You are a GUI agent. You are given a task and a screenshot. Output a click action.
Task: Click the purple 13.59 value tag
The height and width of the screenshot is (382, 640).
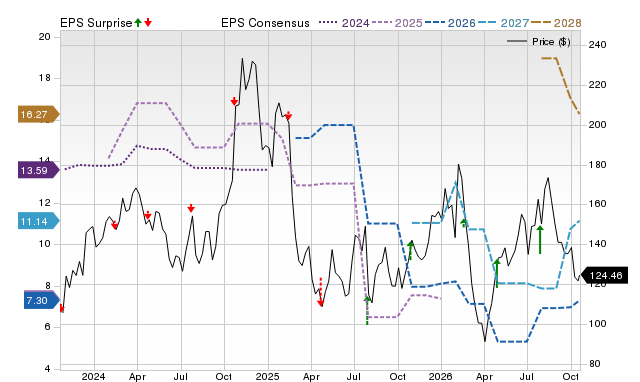tap(38, 170)
